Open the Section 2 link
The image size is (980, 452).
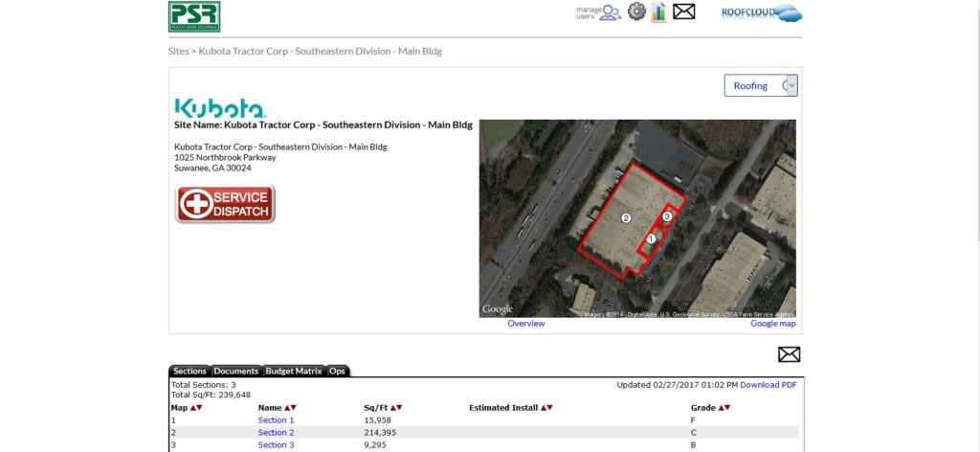[276, 433]
